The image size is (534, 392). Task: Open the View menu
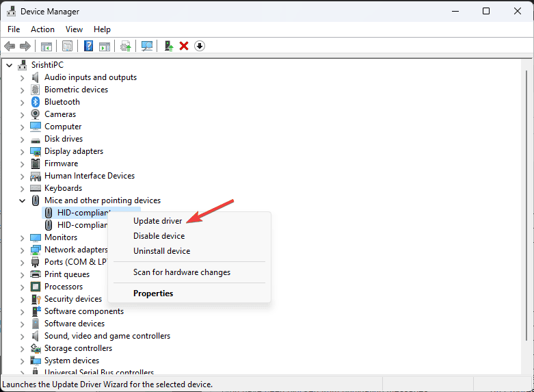tap(74, 29)
